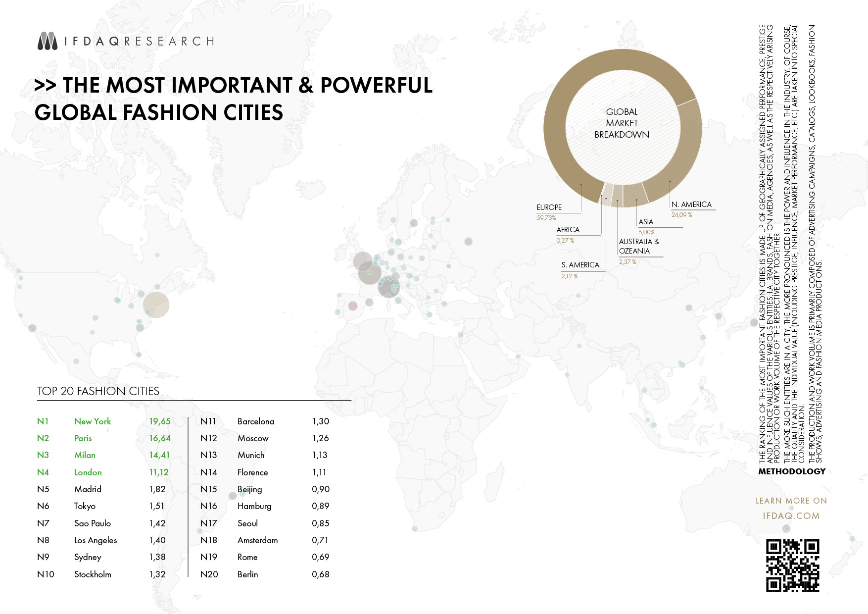Click the N1 rank label
868x614 pixels.
click(x=43, y=421)
